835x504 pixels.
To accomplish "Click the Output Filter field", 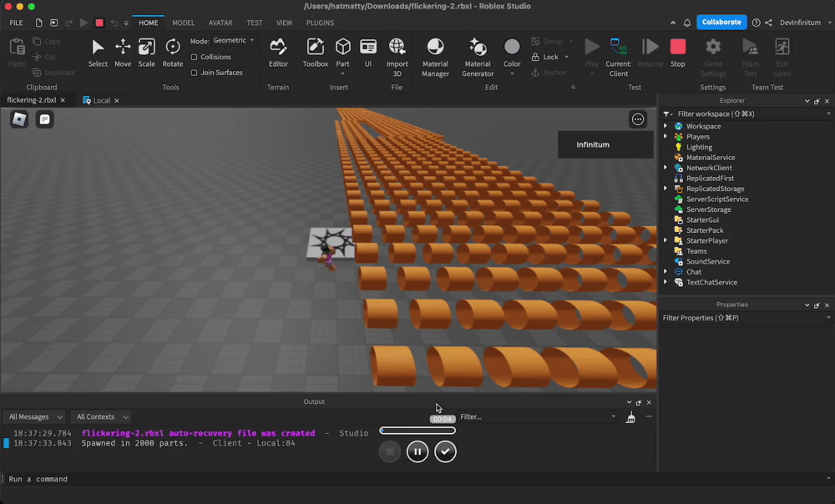I will pyautogui.click(x=538, y=416).
